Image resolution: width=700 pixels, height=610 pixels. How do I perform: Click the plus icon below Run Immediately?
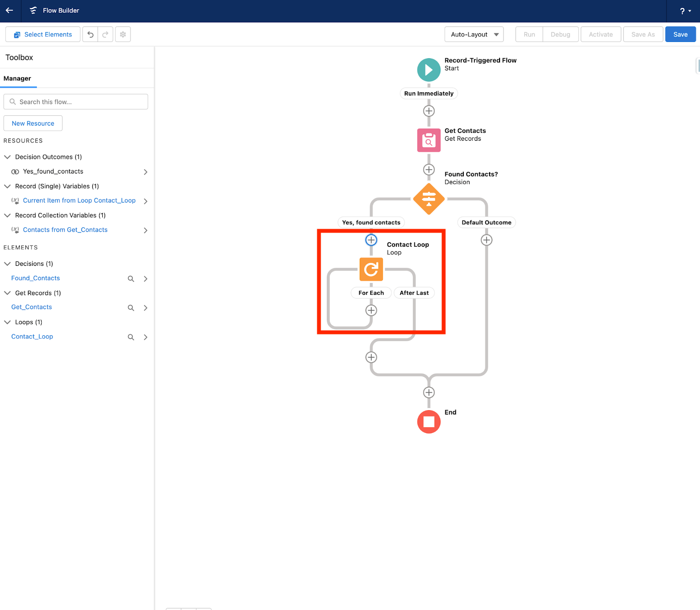[x=428, y=111]
